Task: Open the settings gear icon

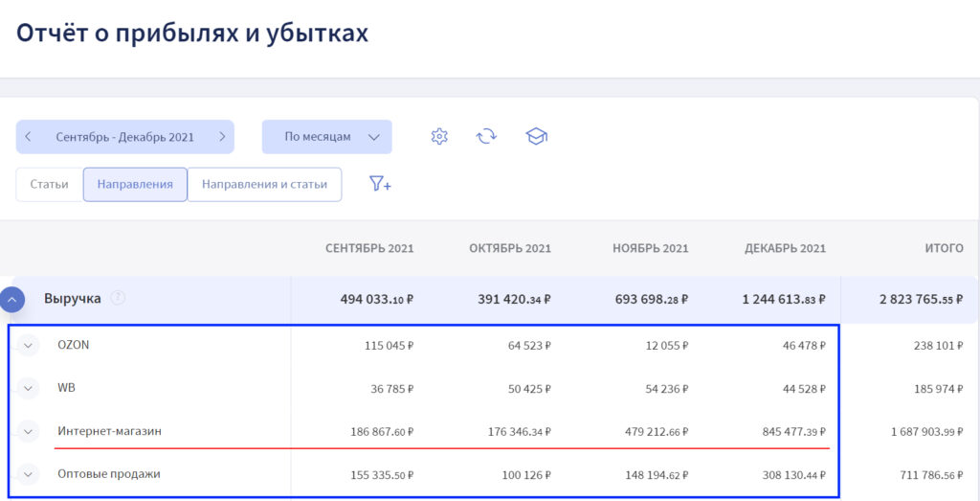Action: [x=439, y=136]
